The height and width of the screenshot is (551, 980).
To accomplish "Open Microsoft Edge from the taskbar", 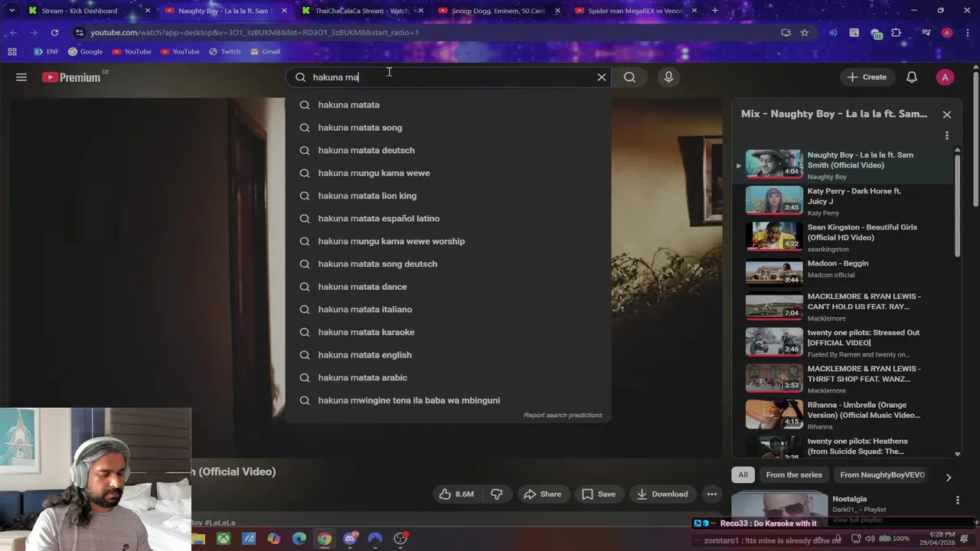I will [x=299, y=539].
